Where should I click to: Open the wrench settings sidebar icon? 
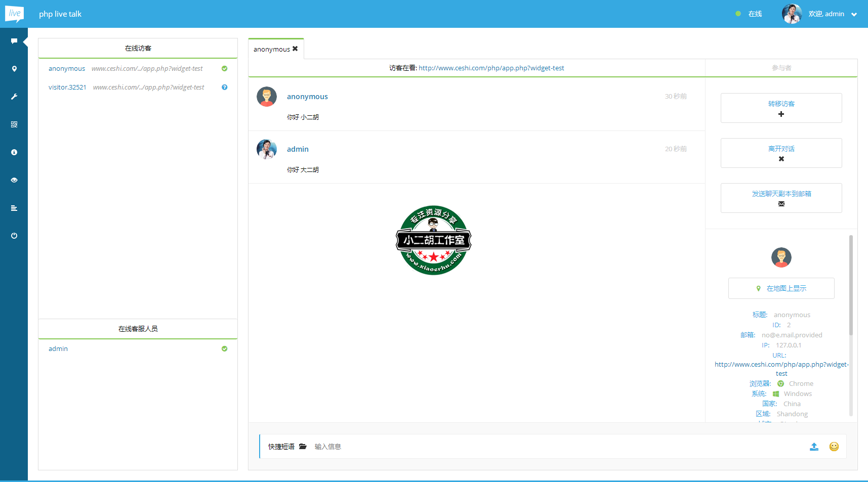(14, 97)
